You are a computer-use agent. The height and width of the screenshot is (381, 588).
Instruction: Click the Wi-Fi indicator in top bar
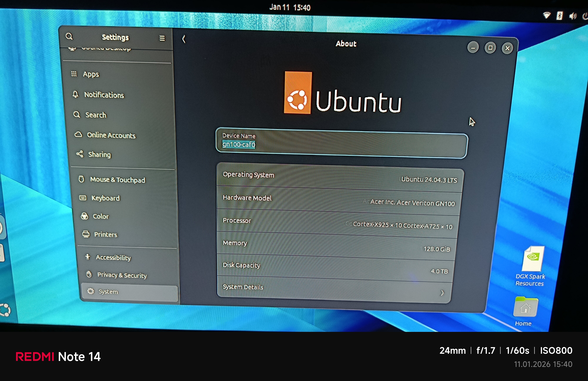[x=547, y=15]
